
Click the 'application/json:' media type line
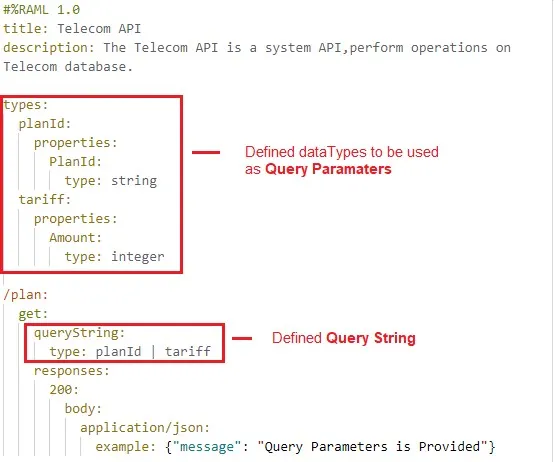click(x=145, y=428)
